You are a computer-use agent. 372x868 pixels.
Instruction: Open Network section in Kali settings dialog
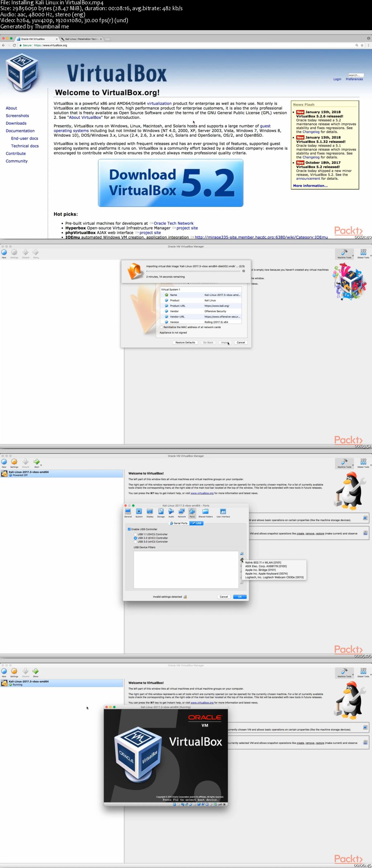182,513
